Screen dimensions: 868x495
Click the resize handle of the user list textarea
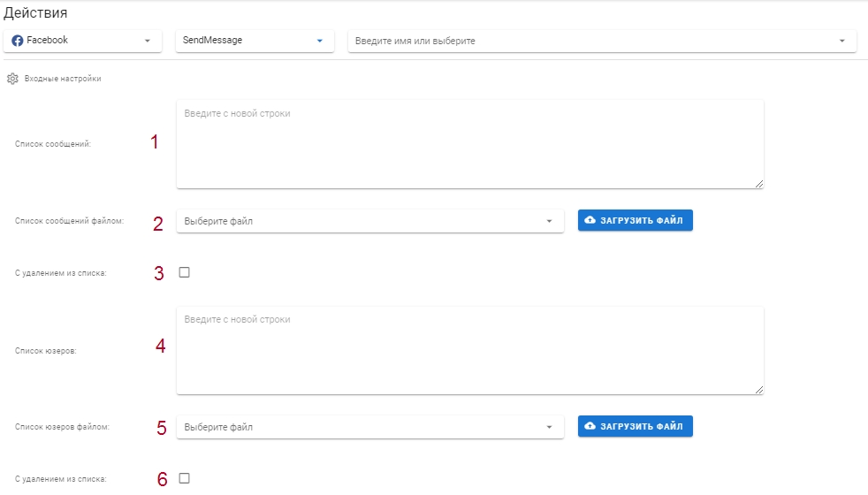759,390
